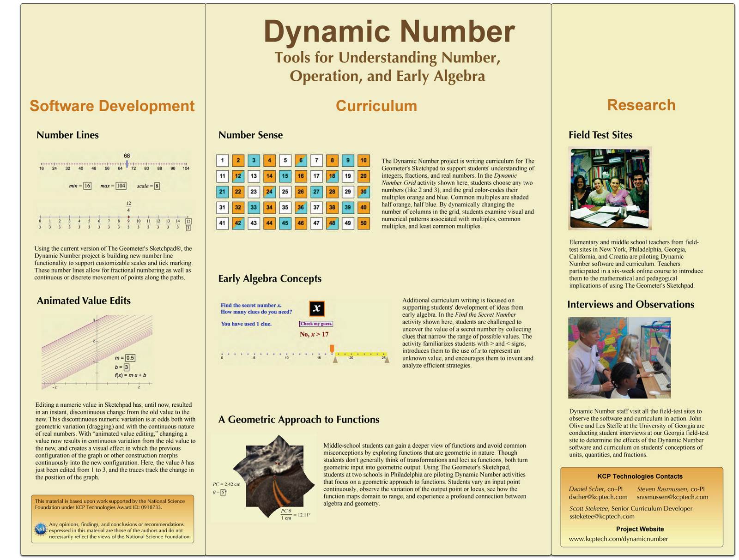Click the b value box showing 3
The width and height of the screenshot is (739, 560).
127,367
